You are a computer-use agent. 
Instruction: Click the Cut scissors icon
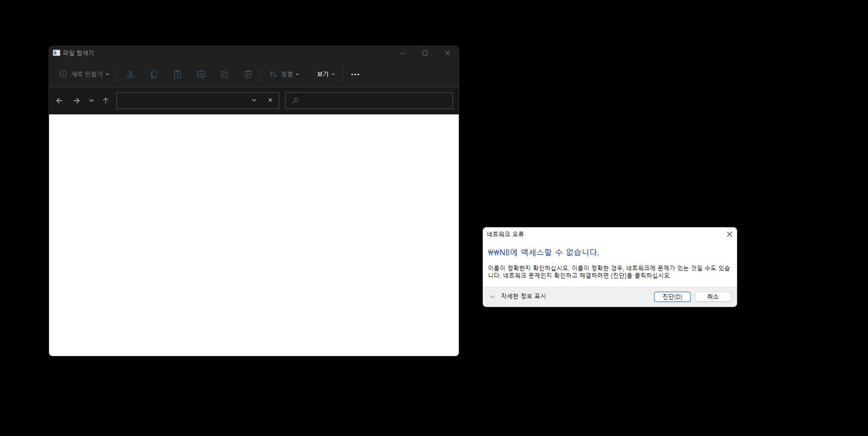point(131,74)
